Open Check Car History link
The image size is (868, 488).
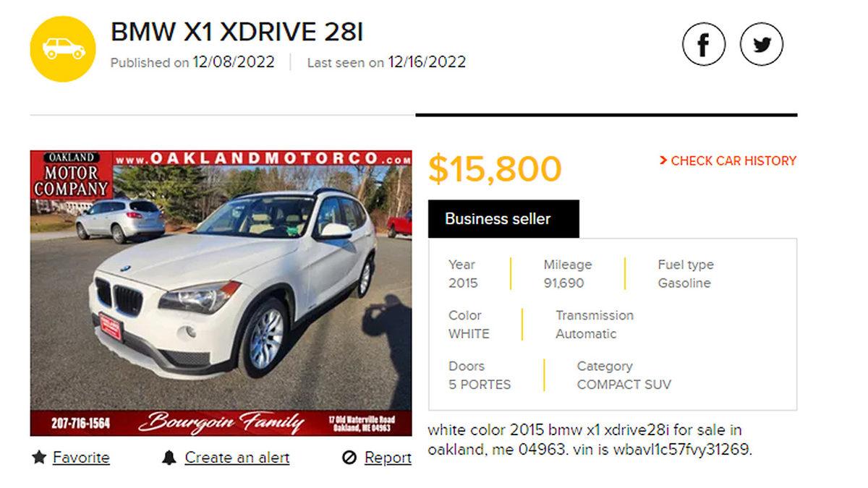[733, 160]
